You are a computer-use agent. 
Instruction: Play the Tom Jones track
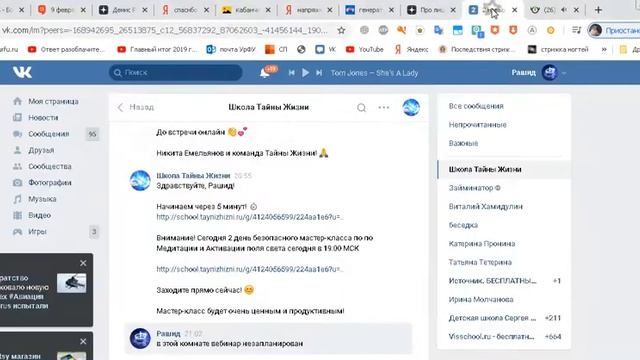[x=305, y=73]
